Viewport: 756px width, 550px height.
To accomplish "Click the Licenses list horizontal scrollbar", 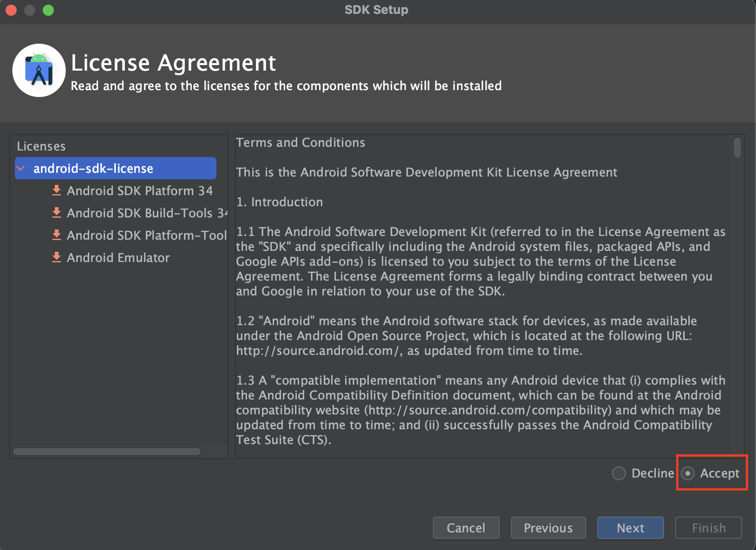I will pyautogui.click(x=107, y=452).
